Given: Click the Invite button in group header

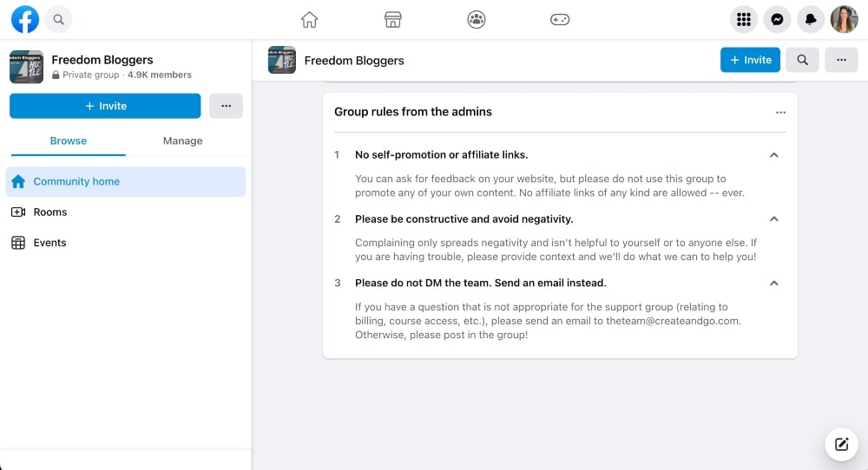Looking at the screenshot, I should point(750,60).
